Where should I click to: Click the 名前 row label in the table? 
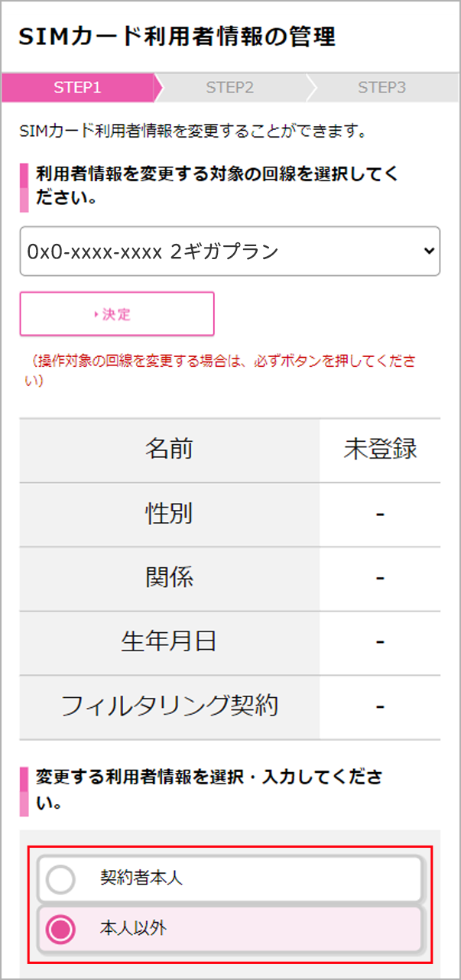[x=169, y=449]
